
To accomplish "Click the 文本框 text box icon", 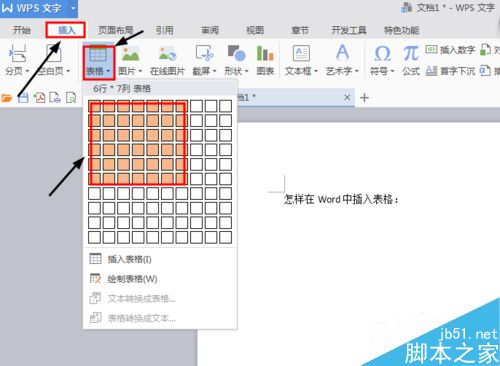I will (301, 53).
